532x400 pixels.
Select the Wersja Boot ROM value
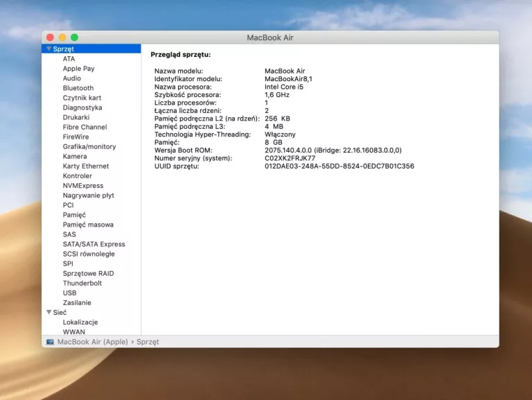click(x=333, y=150)
